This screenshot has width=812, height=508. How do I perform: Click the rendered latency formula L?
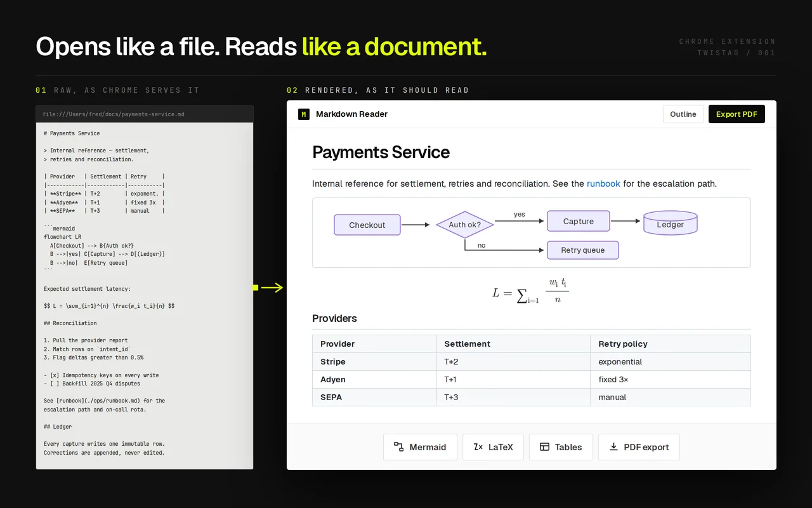click(530, 291)
